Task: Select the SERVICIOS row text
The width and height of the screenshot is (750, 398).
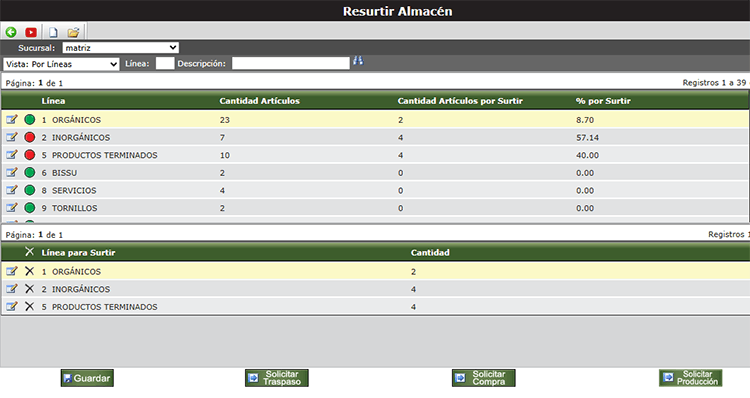Action: tap(74, 191)
